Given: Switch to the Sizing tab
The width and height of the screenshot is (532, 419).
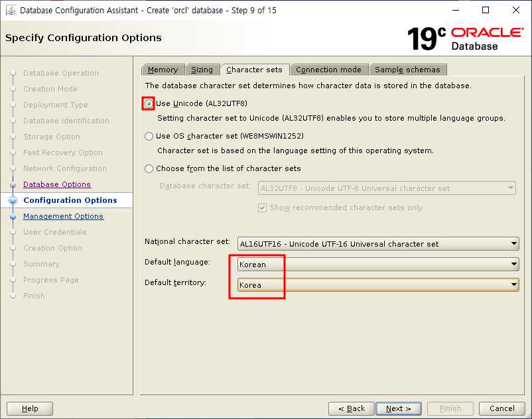Looking at the screenshot, I should (202, 70).
